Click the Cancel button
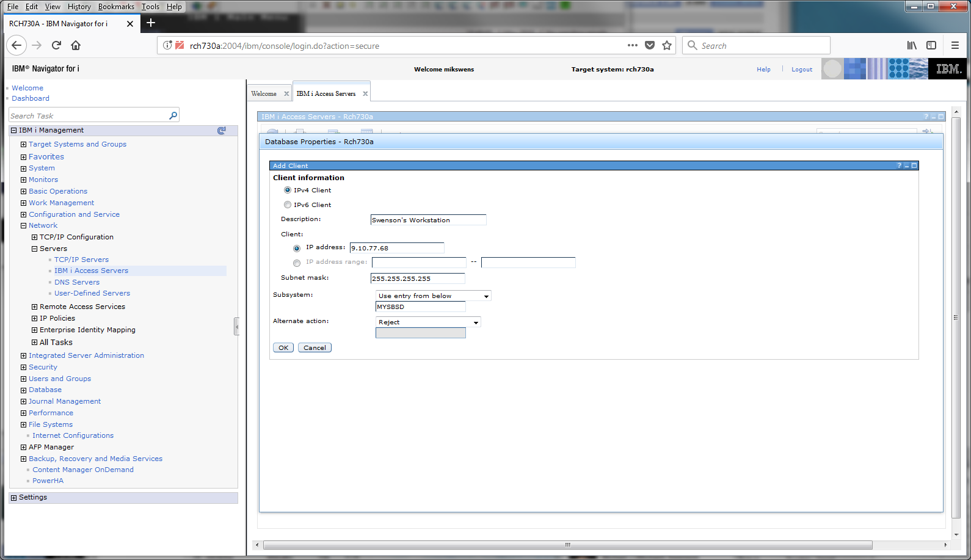Image resolution: width=971 pixels, height=560 pixels. pos(315,347)
